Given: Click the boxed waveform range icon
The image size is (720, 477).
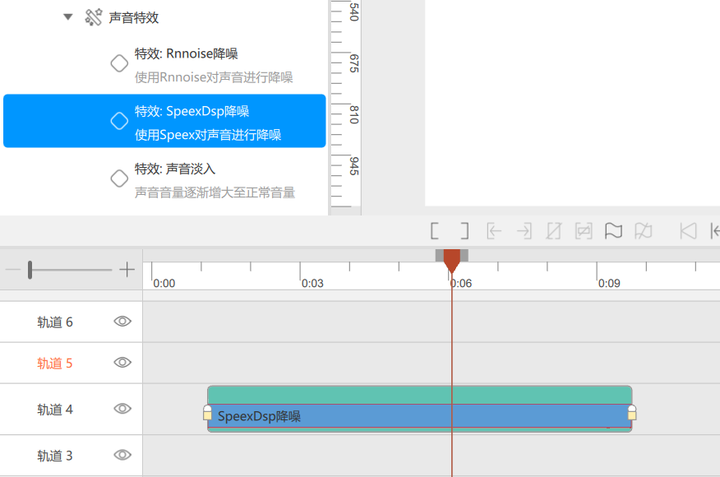Looking at the screenshot, I should [584, 231].
